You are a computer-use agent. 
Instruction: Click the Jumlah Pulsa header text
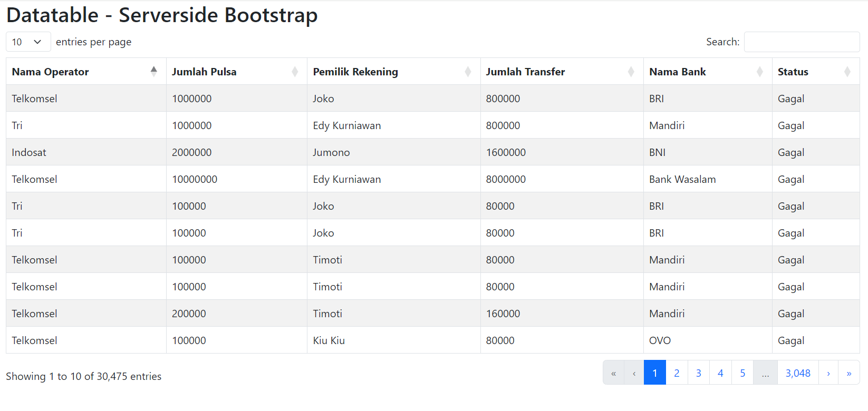point(204,72)
